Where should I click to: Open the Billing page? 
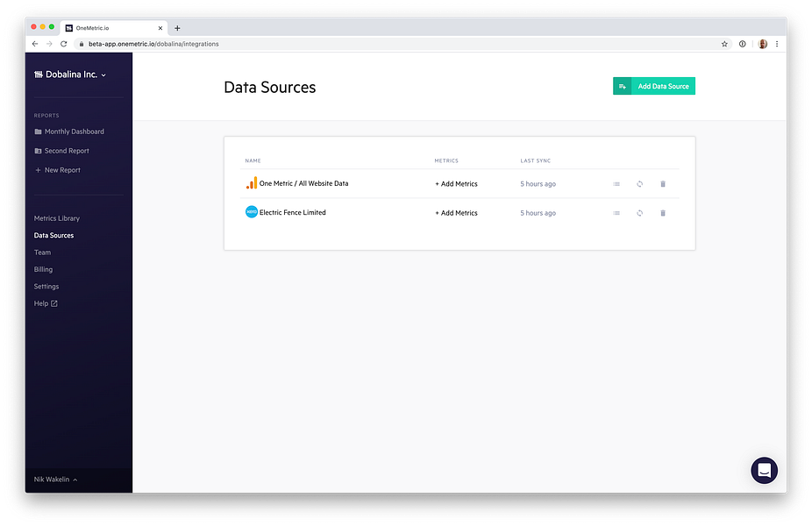coord(43,270)
